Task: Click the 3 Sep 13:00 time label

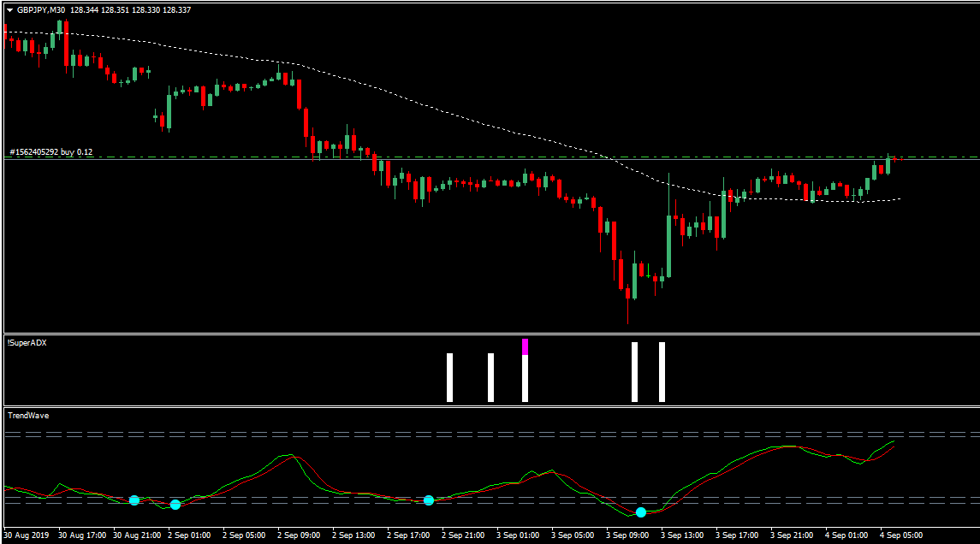Action: [683, 535]
